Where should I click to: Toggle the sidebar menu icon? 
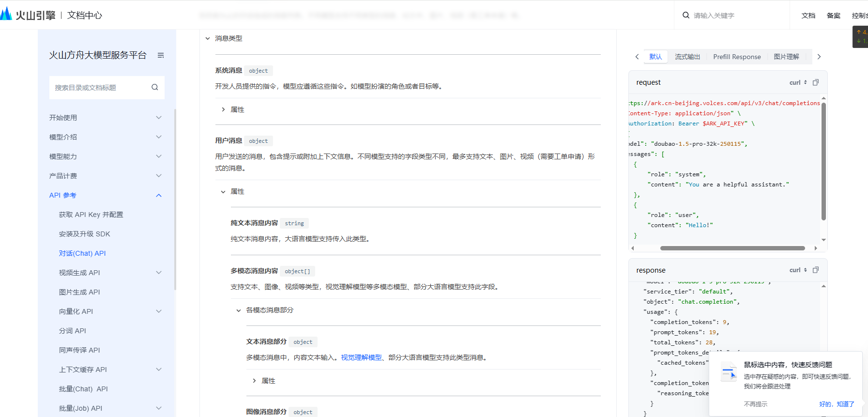point(161,55)
